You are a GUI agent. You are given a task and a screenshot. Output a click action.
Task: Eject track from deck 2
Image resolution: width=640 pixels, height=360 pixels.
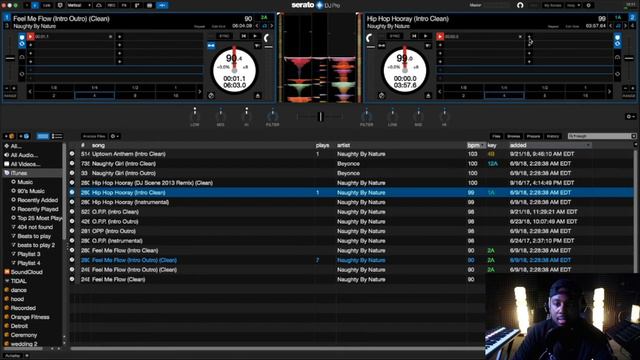428,96
